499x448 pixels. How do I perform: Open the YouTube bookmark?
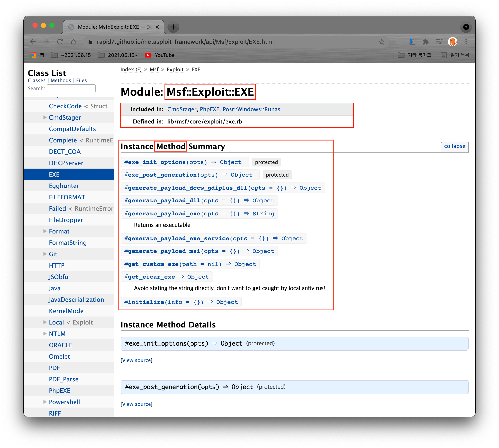coord(160,55)
